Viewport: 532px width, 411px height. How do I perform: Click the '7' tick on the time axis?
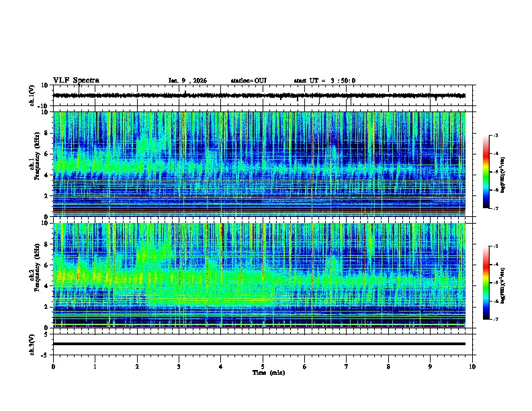pyautogui.click(x=347, y=367)
